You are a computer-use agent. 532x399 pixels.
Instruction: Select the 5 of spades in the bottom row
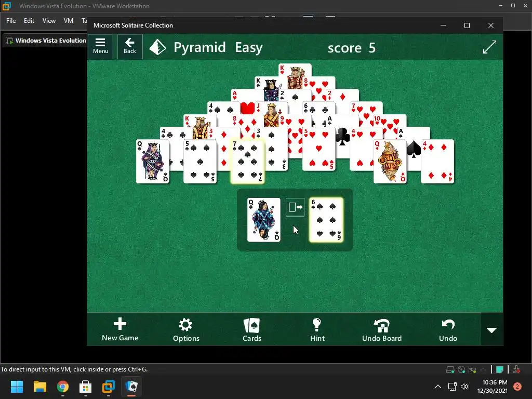[x=200, y=162]
